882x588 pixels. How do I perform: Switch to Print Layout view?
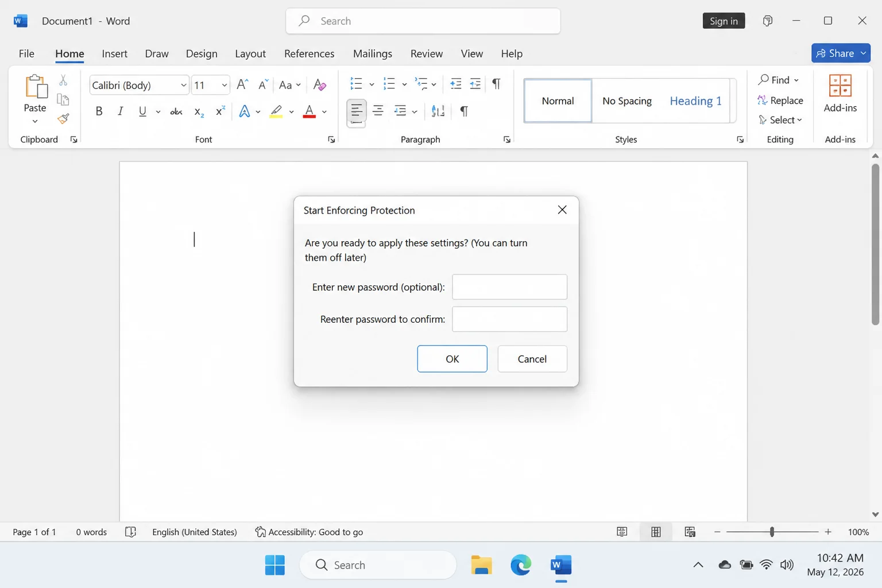click(656, 532)
